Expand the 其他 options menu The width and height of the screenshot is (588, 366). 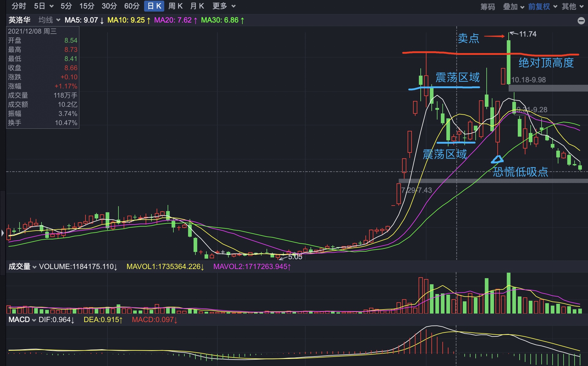(x=581, y=7)
